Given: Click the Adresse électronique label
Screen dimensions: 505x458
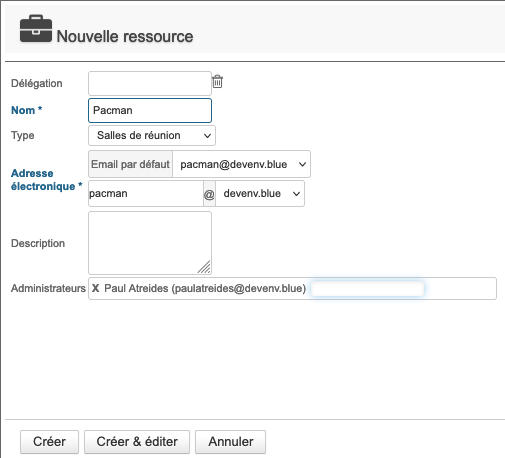Looking at the screenshot, I should (x=47, y=180).
